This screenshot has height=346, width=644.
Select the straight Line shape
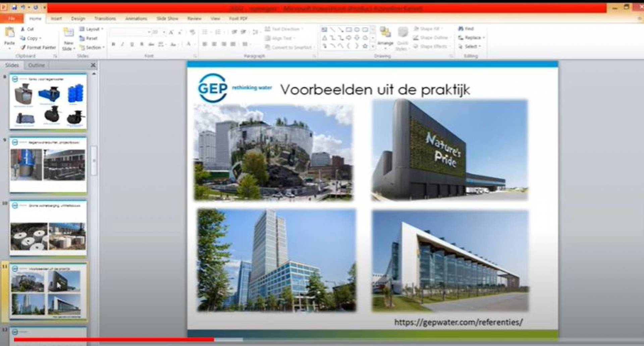pos(332,30)
